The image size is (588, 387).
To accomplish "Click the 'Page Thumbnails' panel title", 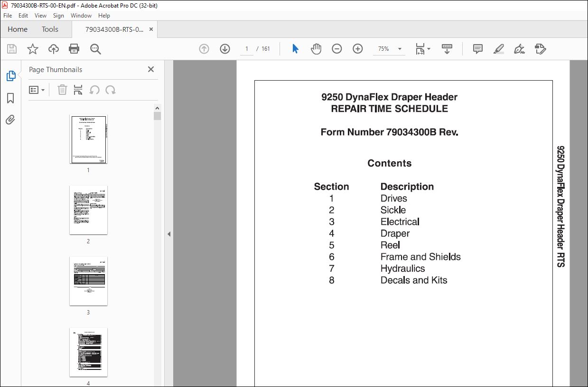I will click(56, 69).
